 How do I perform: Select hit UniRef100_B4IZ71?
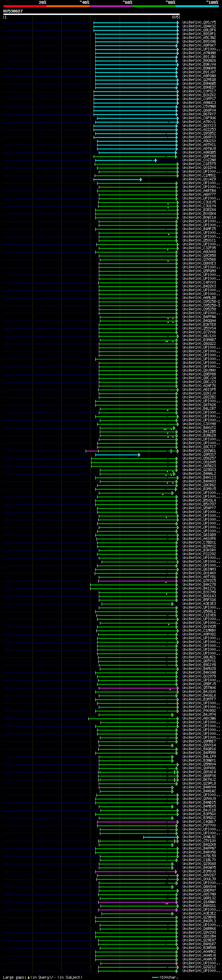pyautogui.click(x=199, y=588)
